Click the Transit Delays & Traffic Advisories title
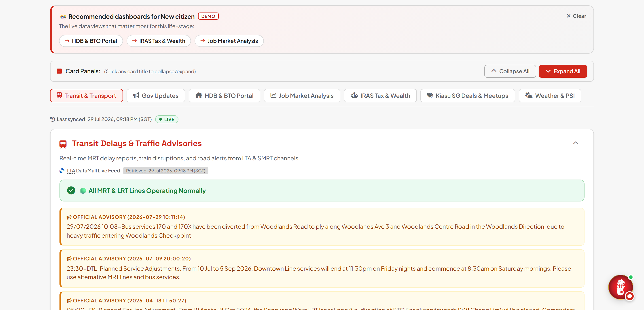Screen dimensions: 644x310 137,143
